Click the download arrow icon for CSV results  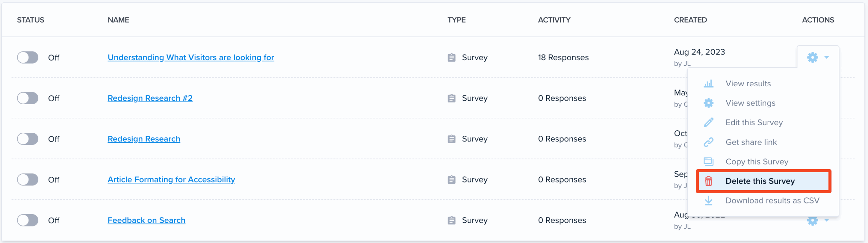point(708,200)
